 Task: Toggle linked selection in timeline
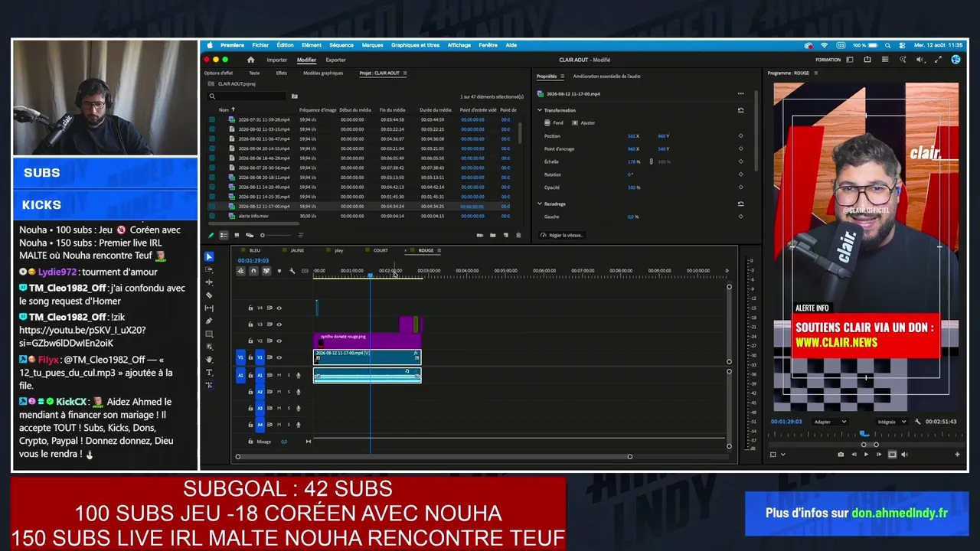(x=266, y=271)
